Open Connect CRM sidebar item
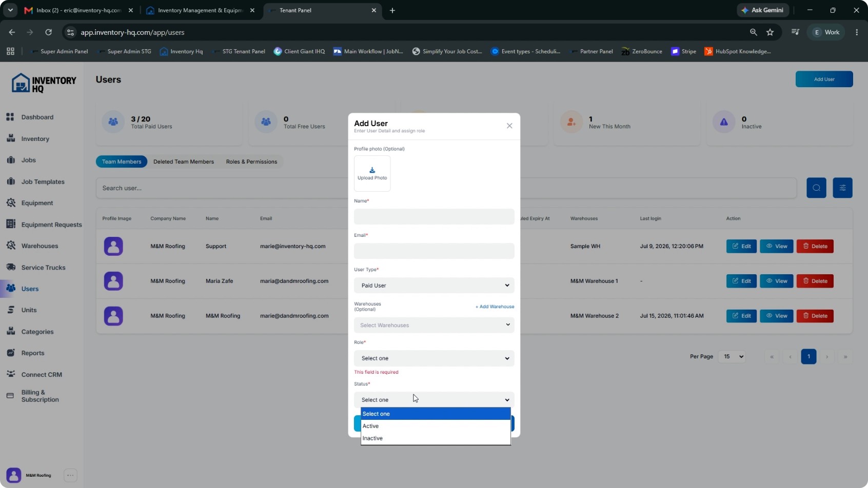This screenshot has height=488, width=868. (41, 375)
